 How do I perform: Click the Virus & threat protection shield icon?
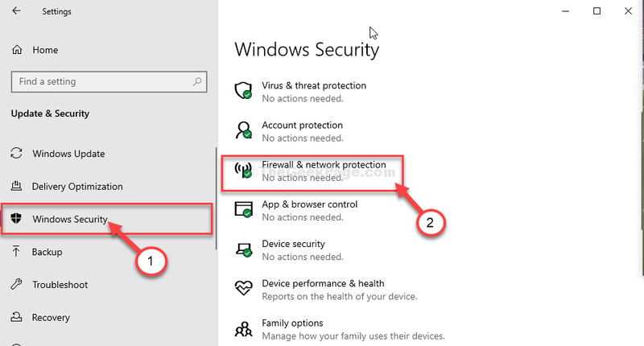[x=243, y=90]
